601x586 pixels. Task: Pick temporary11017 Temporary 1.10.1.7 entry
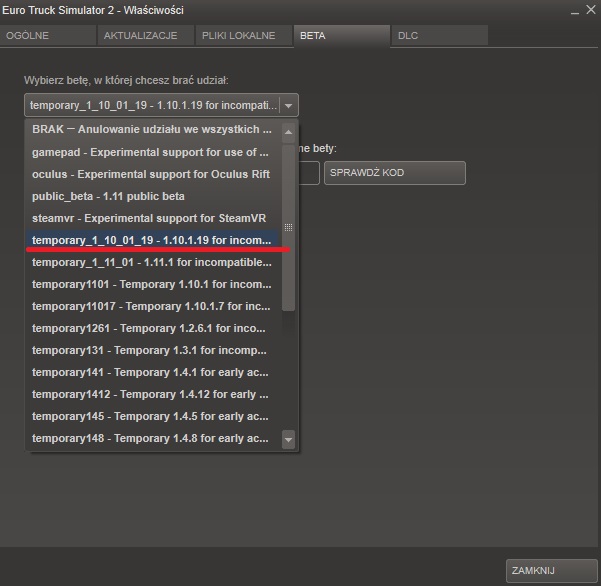[153, 306]
